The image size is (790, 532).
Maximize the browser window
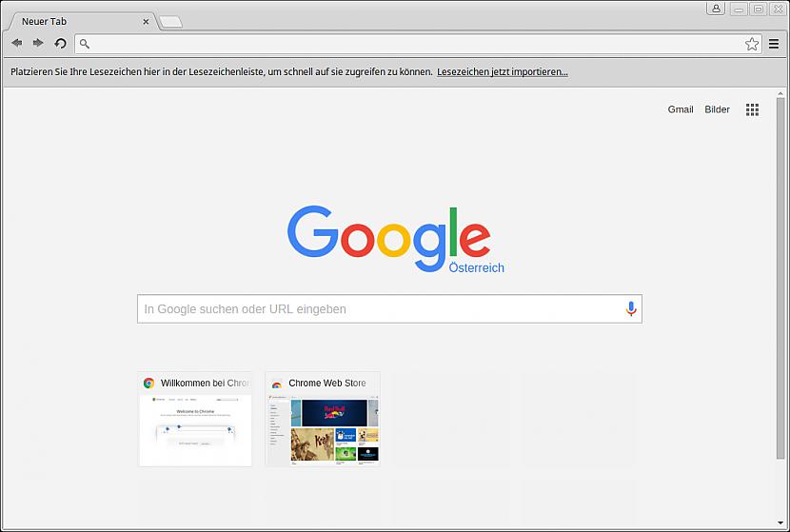(x=759, y=9)
